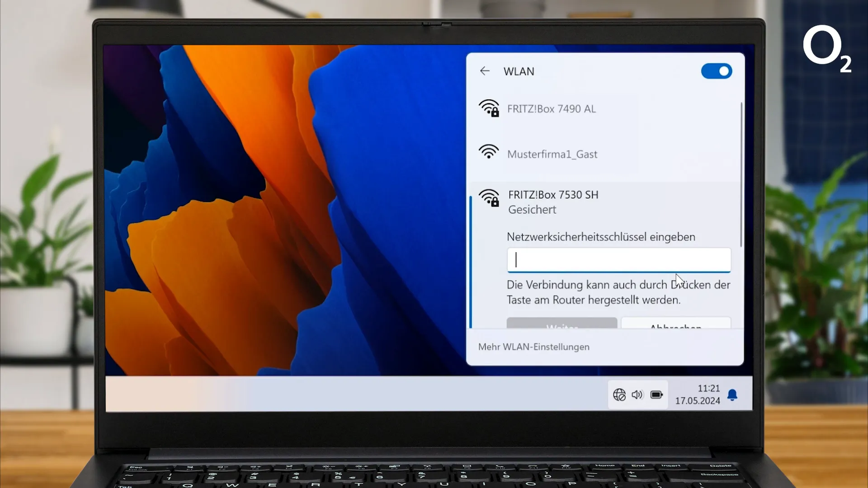Viewport: 868px width, 488px height.
Task: Click the secured Wi-Fi icon of FRITZ!Box 7530 SH
Action: (x=489, y=198)
